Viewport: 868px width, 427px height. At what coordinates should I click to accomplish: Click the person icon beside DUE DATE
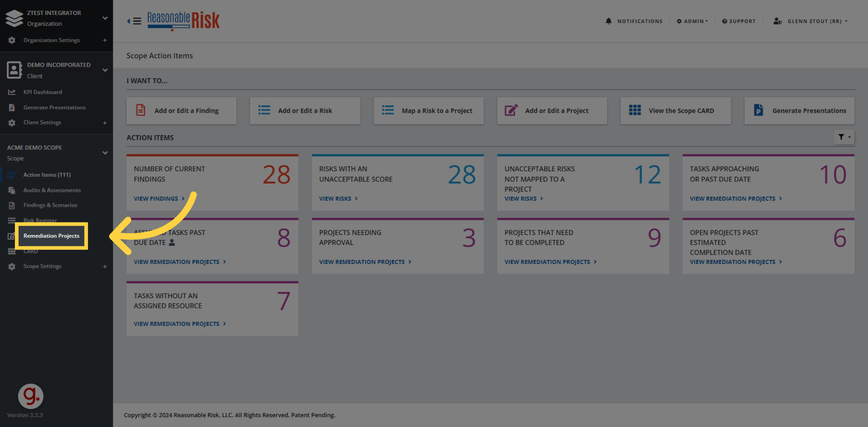pos(172,243)
